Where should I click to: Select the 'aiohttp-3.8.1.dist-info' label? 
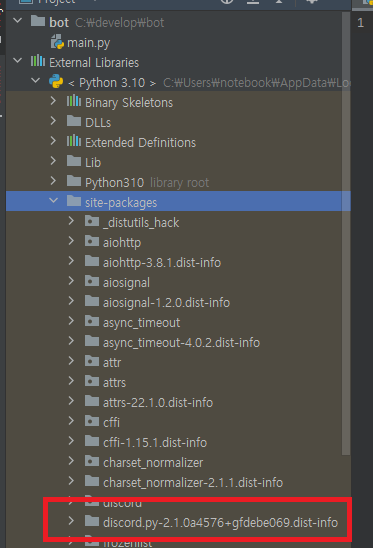162,262
